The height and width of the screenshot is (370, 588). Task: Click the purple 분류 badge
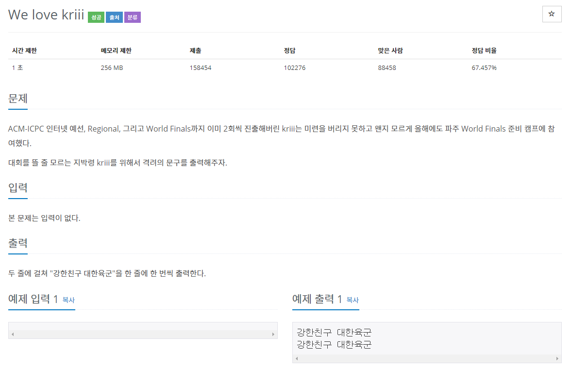[133, 17]
